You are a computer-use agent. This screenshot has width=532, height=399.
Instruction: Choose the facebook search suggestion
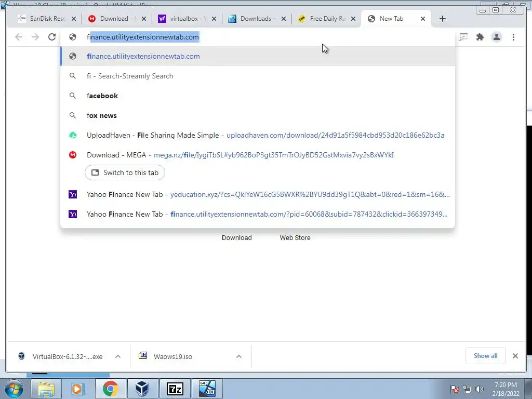[x=258, y=96]
